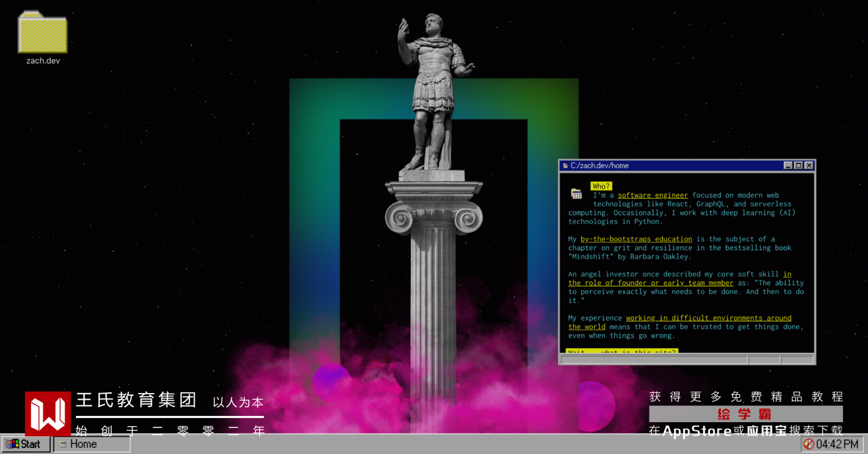The height and width of the screenshot is (454, 868).
Task: Click the calendar folder icon beside Who?
Action: (576, 194)
